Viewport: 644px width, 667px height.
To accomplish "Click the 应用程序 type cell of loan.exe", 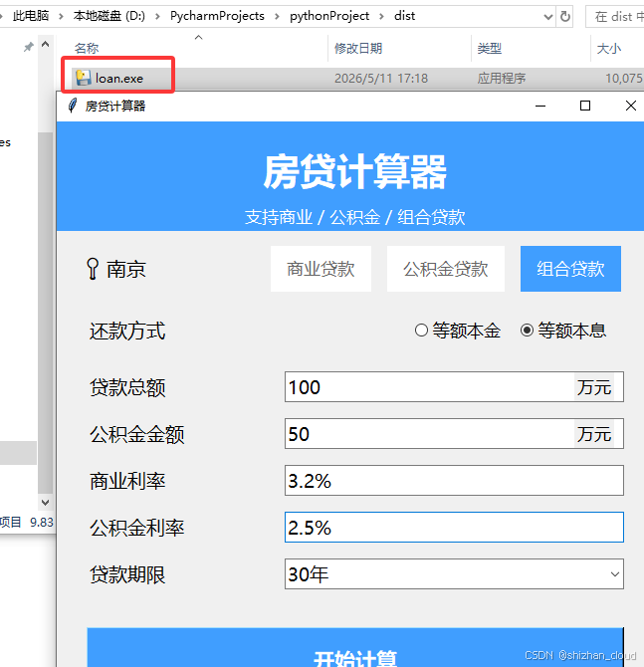I will pos(502,79).
